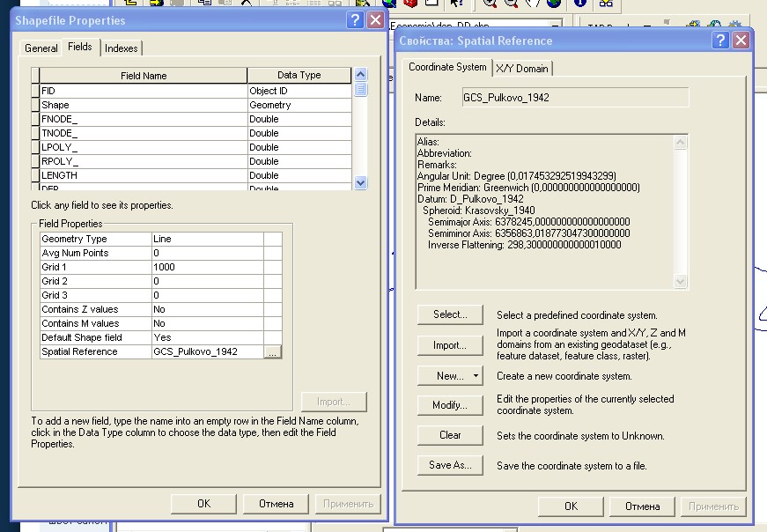The image size is (767, 532).
Task: Click the Grid 1 value cell showing 1000
Action: tap(207, 267)
